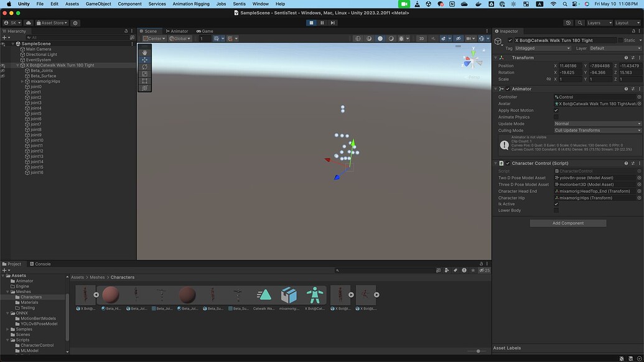Enable Animate Physics on the Animator
The width and height of the screenshot is (644, 362).
[x=556, y=117]
